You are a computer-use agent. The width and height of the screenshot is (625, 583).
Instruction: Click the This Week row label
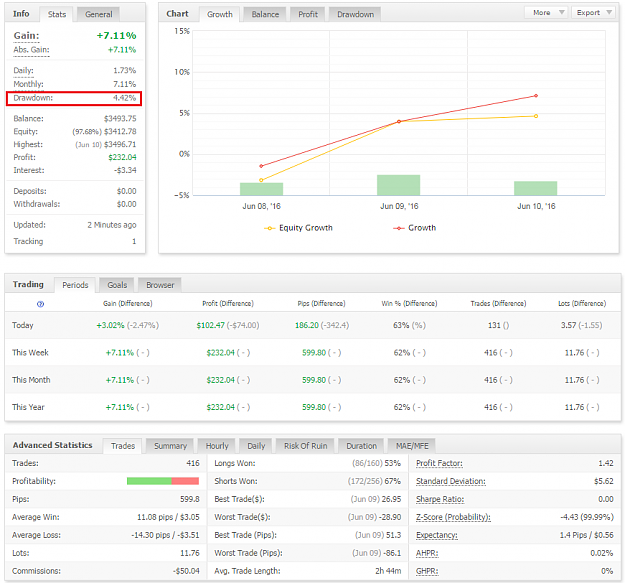point(30,353)
